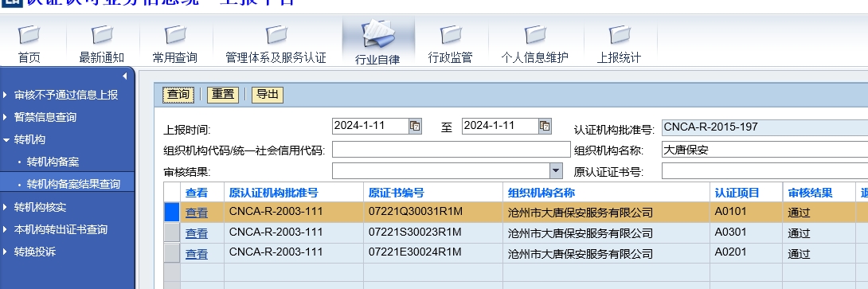The width and height of the screenshot is (868, 289).
Task: Sort by 组织机构名称 column header
Action: point(542,193)
